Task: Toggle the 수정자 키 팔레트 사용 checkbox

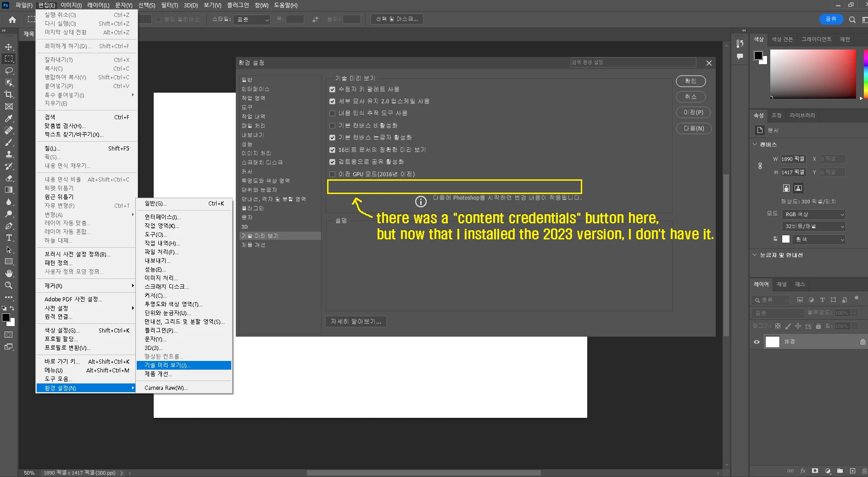Action: point(332,89)
